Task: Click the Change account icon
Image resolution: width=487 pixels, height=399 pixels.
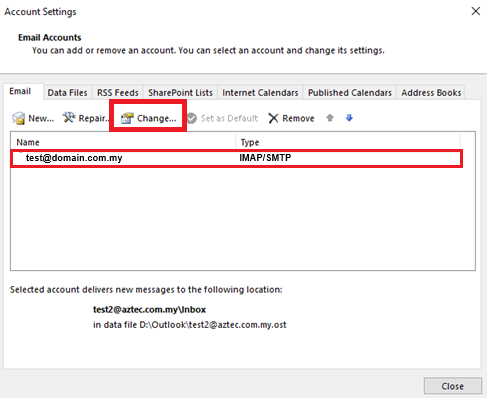Action: [x=127, y=118]
